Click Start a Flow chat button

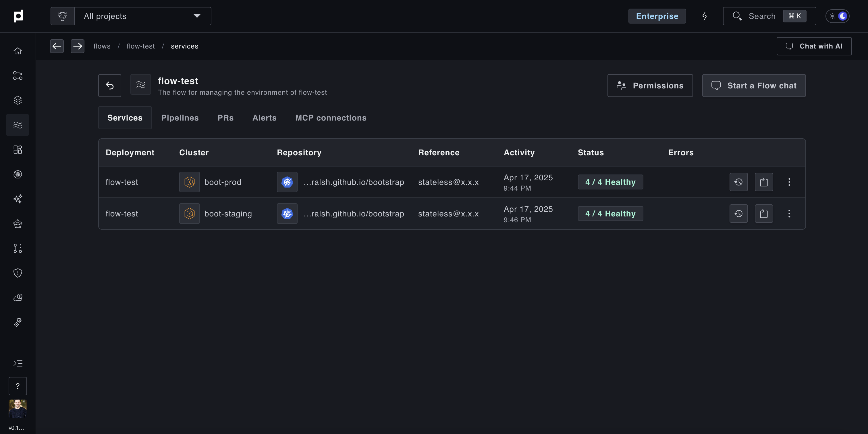pos(753,86)
